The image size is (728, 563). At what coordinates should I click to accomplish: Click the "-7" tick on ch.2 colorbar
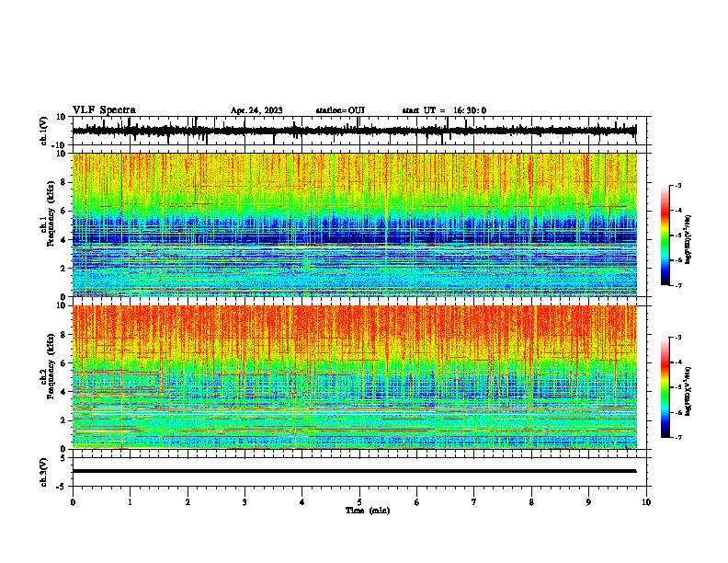click(x=678, y=438)
